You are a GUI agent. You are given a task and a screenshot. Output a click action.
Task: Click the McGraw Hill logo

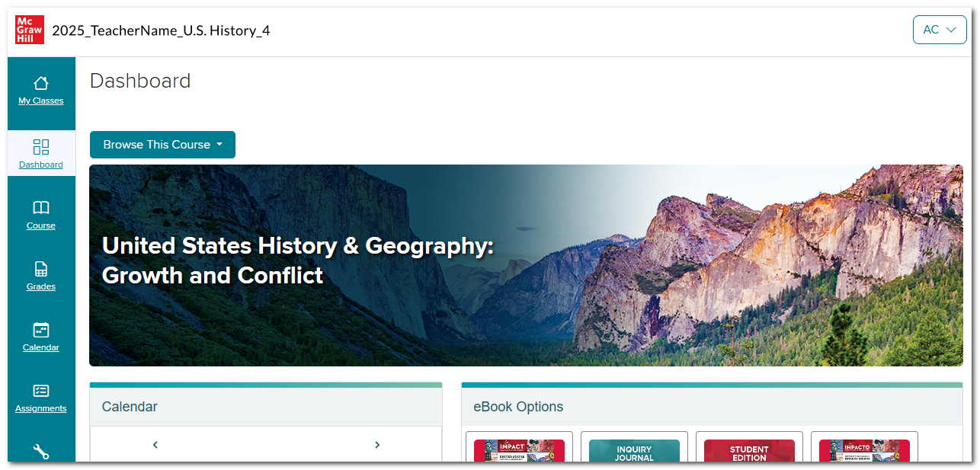tap(30, 30)
